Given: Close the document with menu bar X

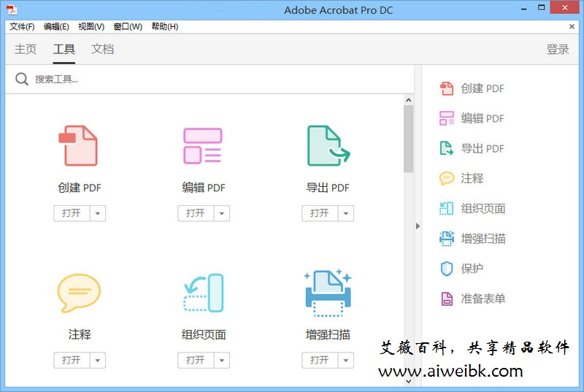Looking at the screenshot, I should [572, 26].
